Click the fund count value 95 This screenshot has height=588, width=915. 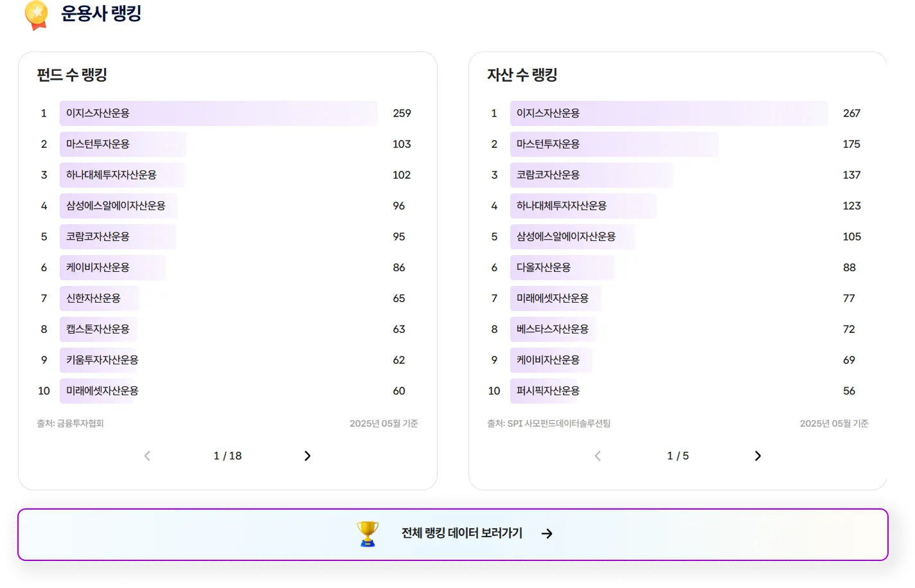pos(399,236)
